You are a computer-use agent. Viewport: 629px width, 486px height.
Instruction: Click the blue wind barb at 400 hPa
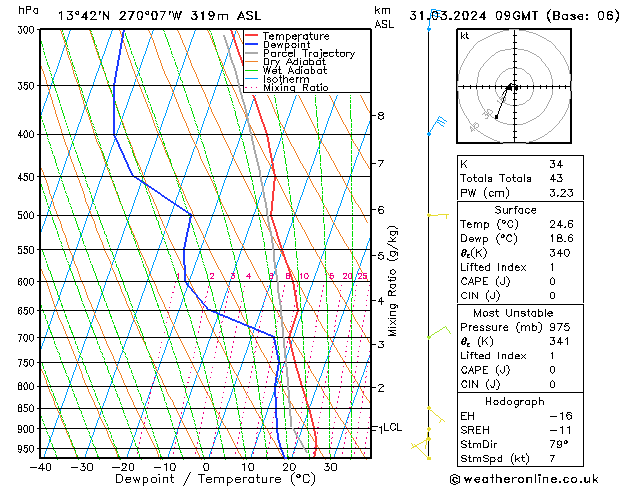[x=437, y=126]
